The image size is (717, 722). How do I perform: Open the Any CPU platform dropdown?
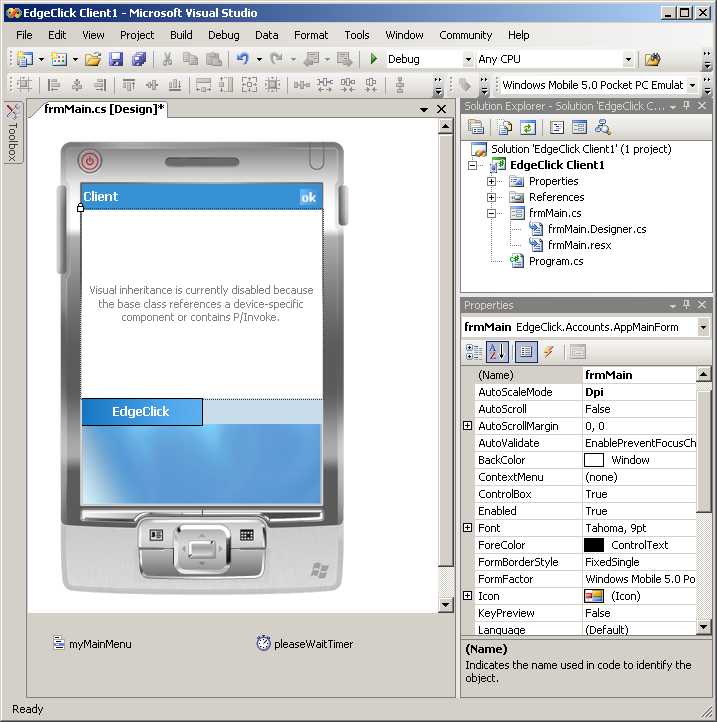[x=628, y=59]
